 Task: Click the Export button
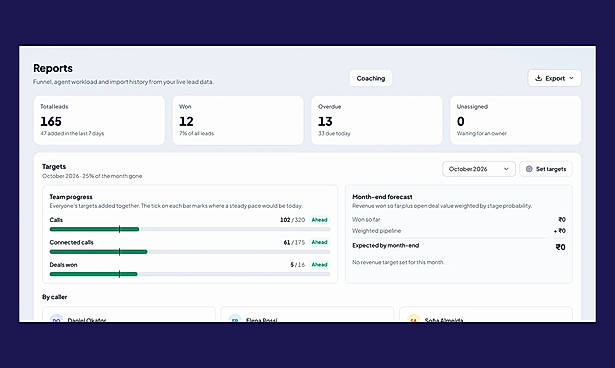point(554,78)
